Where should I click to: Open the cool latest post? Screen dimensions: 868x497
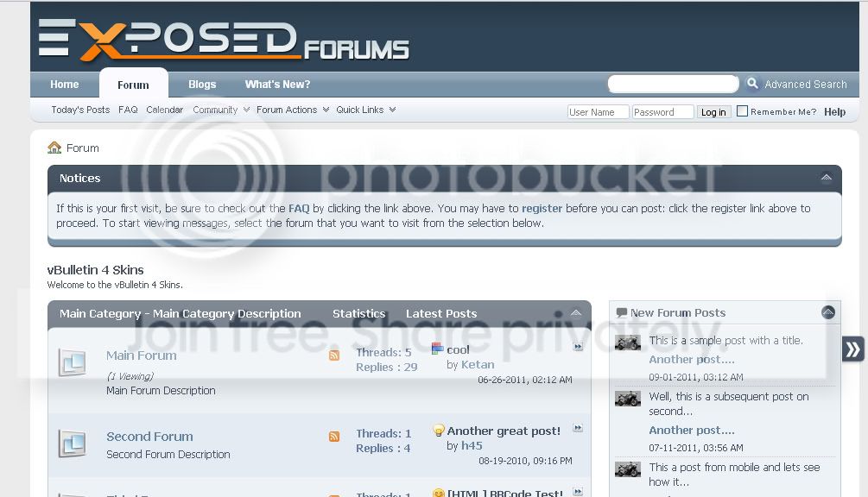coord(458,349)
